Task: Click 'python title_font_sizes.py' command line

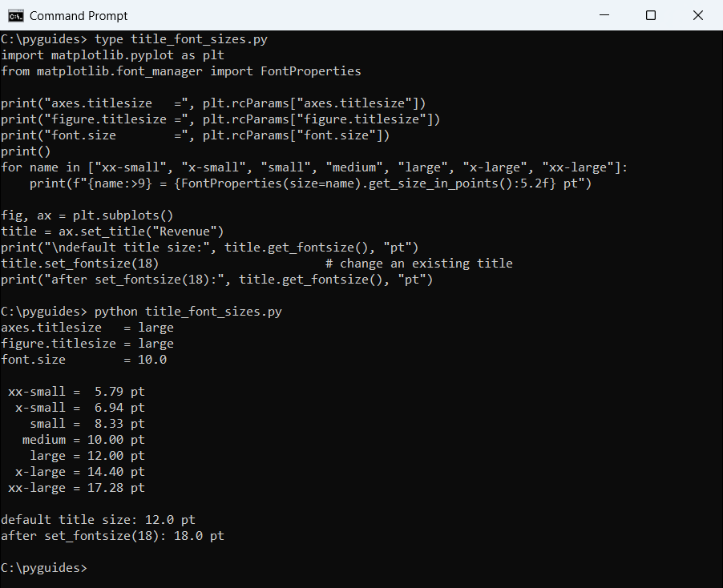Action: [142, 312]
